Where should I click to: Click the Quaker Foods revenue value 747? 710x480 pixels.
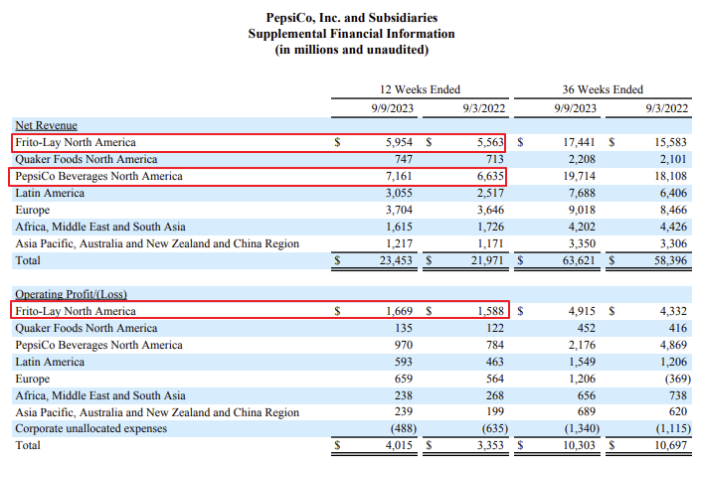pyautogui.click(x=403, y=159)
